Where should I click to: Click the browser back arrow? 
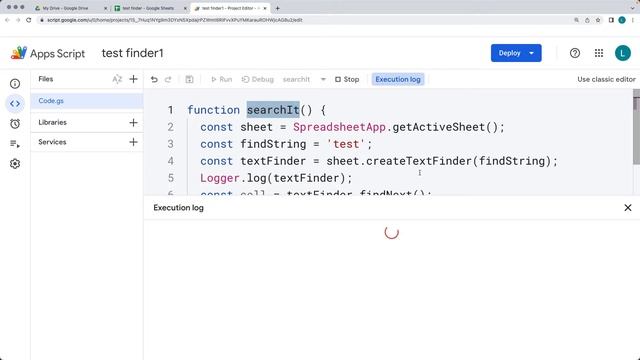click(x=7, y=20)
